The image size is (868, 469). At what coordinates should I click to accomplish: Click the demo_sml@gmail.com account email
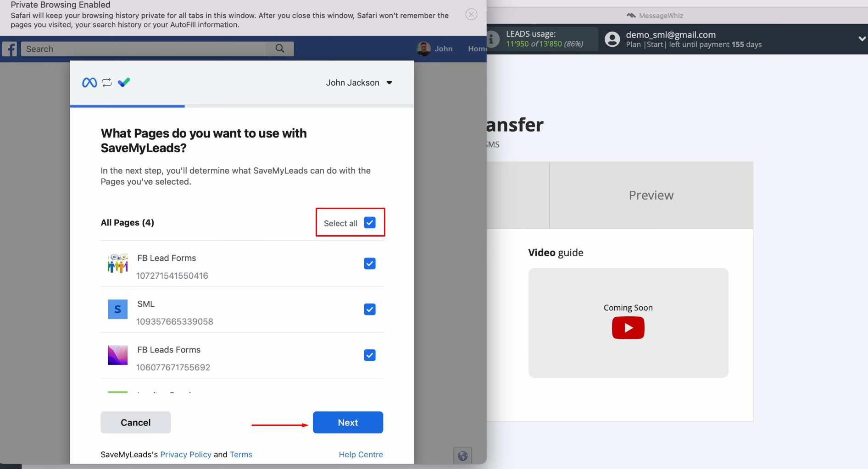point(671,34)
